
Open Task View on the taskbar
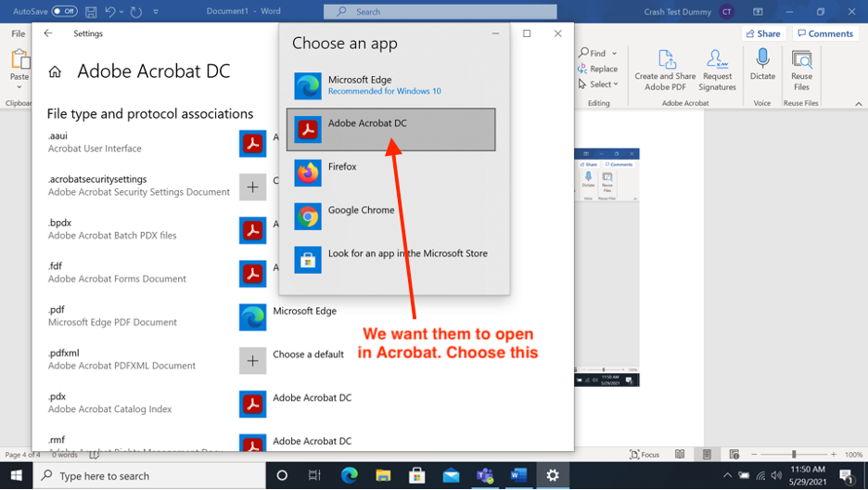point(314,475)
